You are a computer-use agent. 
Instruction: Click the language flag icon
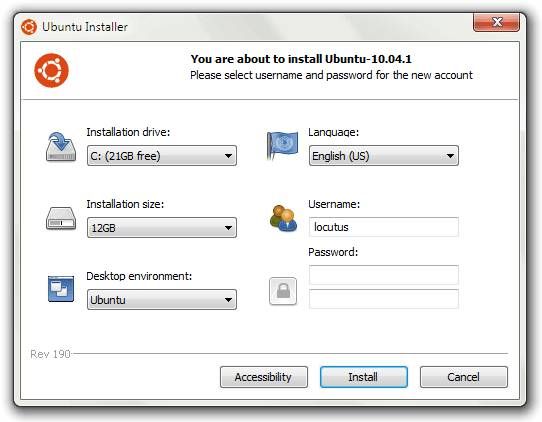[282, 146]
